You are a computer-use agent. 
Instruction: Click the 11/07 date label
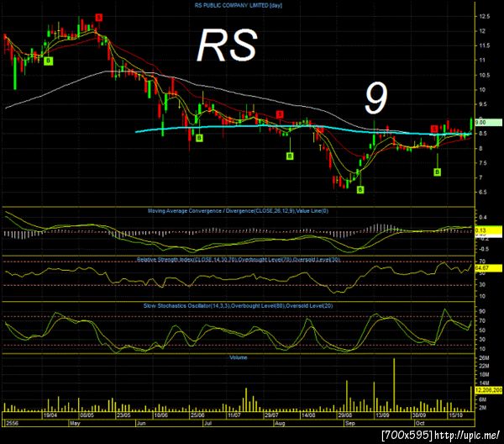pyautogui.click(x=234, y=415)
